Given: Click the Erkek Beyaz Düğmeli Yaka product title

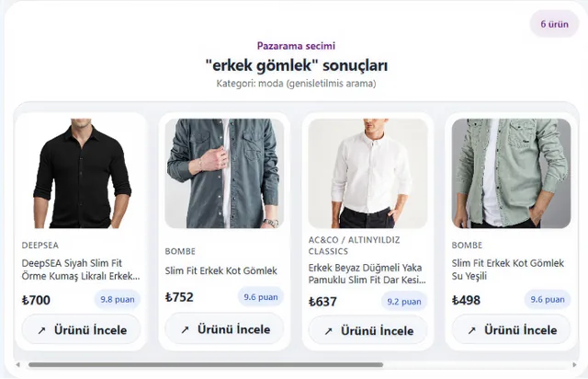Looking at the screenshot, I should click(367, 274).
